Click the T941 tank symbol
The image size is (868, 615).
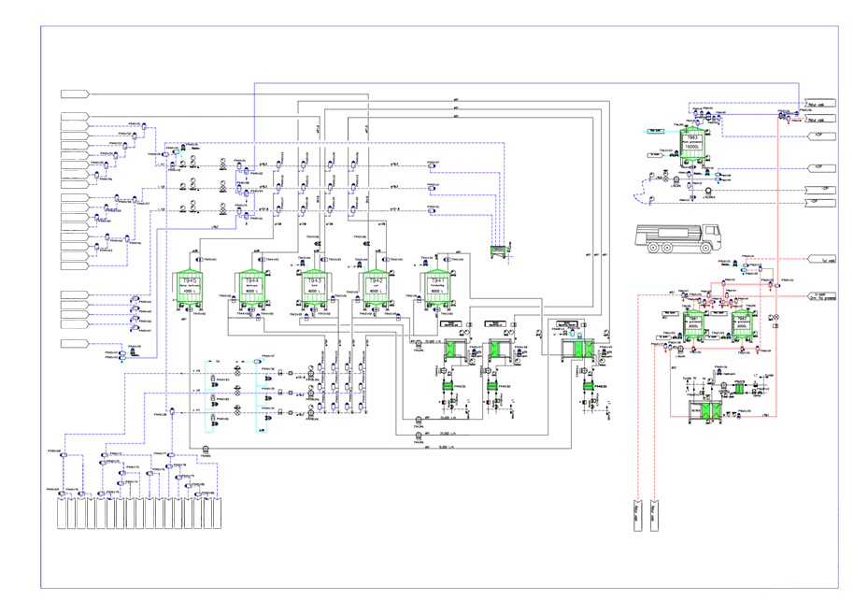pyautogui.click(x=438, y=289)
